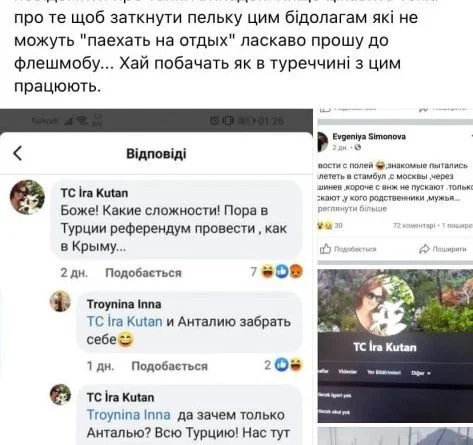Open the TC İra Kutan mention in Troynina's reply
The height and width of the screenshot is (445, 473).
point(124,322)
